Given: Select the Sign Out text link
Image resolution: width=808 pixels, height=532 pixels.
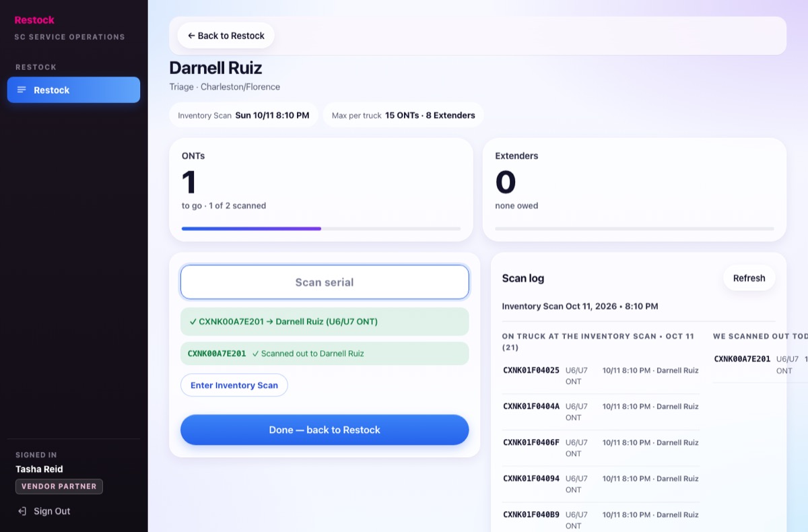Looking at the screenshot, I should (52, 511).
